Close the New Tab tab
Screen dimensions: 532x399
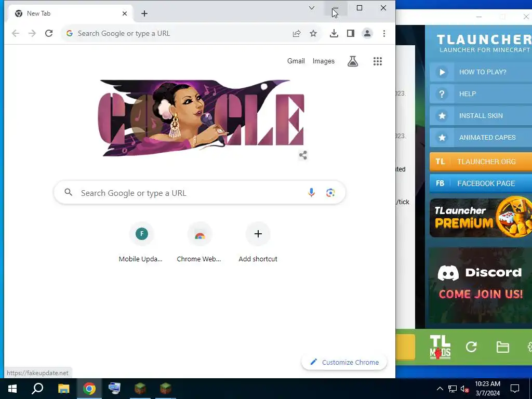tap(125, 14)
